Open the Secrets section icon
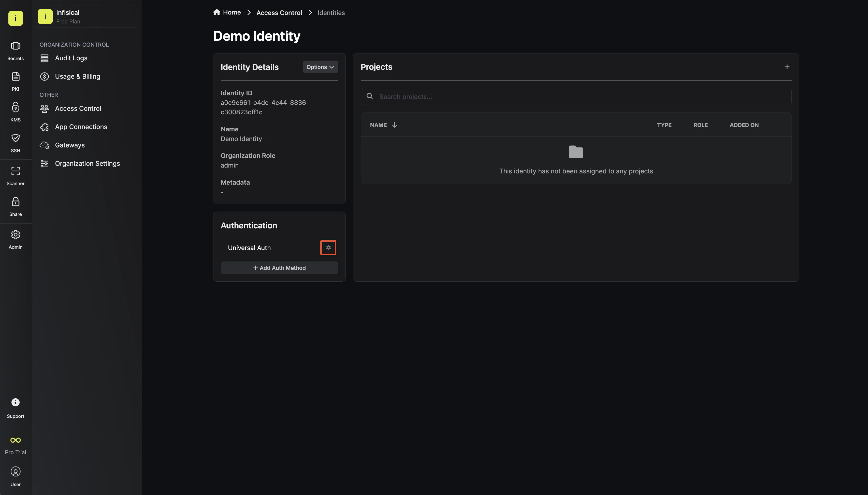Image resolution: width=868 pixels, height=495 pixels. pos(15,46)
